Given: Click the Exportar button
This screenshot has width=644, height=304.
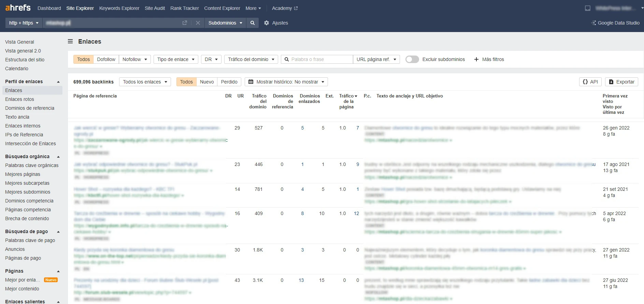Looking at the screenshot, I should click(x=621, y=82).
